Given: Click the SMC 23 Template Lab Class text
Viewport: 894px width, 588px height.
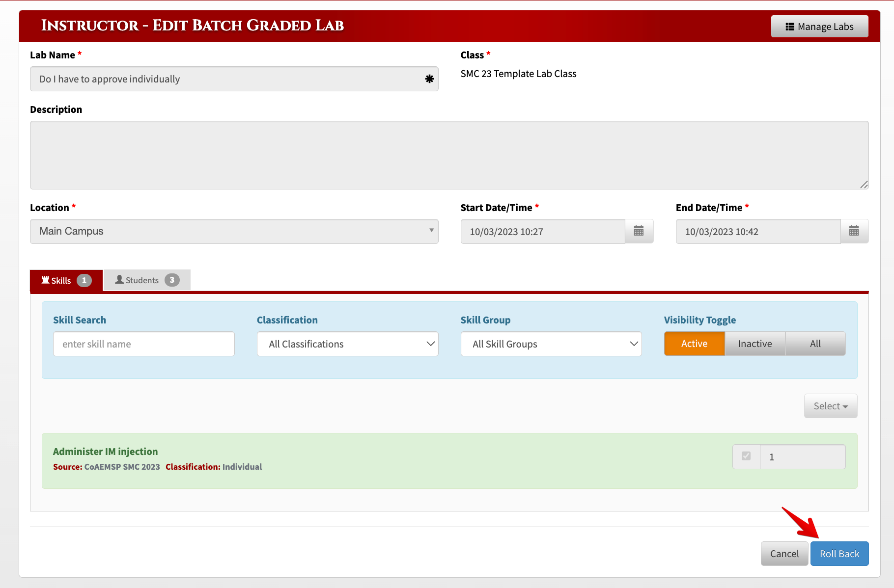Looking at the screenshot, I should pyautogui.click(x=518, y=74).
